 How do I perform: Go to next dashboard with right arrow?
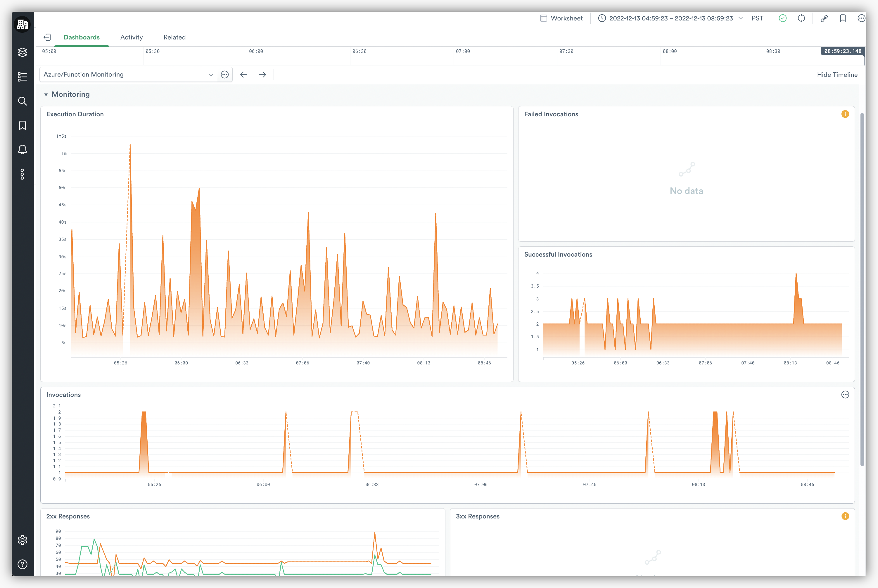[x=262, y=75]
